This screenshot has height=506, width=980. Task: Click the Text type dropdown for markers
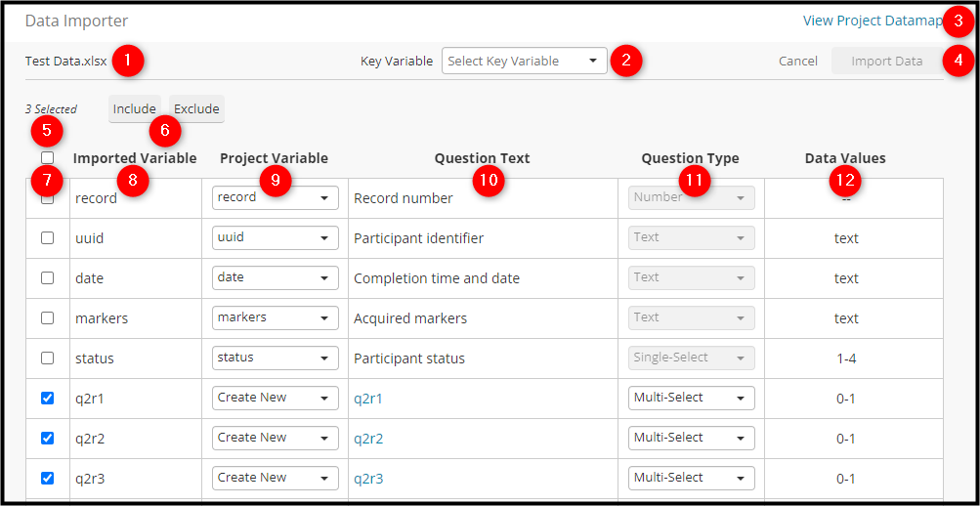pos(691,318)
